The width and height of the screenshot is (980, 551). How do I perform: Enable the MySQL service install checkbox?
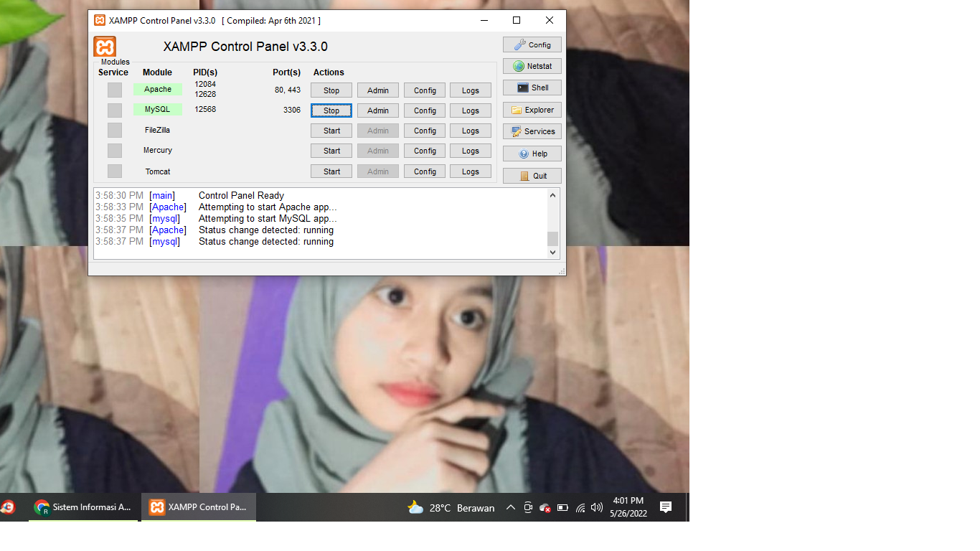[113, 110]
